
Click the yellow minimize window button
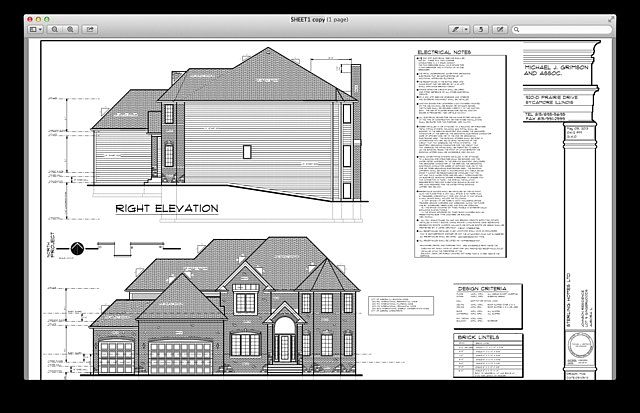point(38,19)
